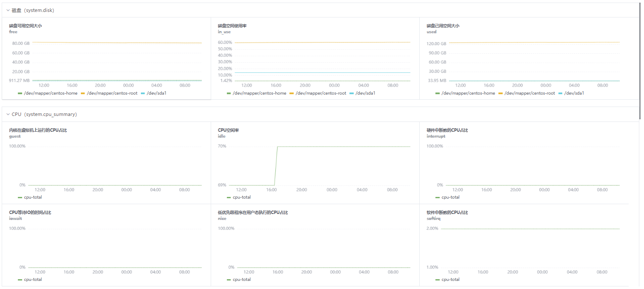Toggle cpu-total legend in guest chart
The height and width of the screenshot is (289, 644).
pos(32,197)
